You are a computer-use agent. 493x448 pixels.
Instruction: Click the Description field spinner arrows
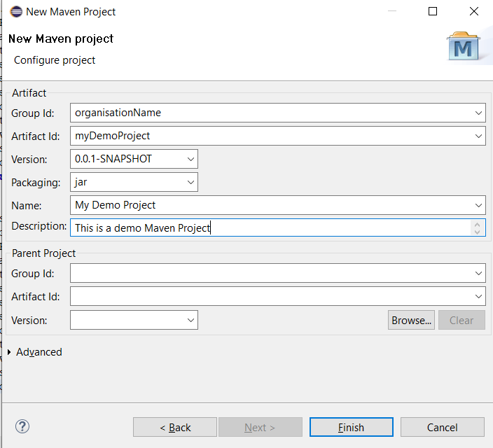point(478,227)
